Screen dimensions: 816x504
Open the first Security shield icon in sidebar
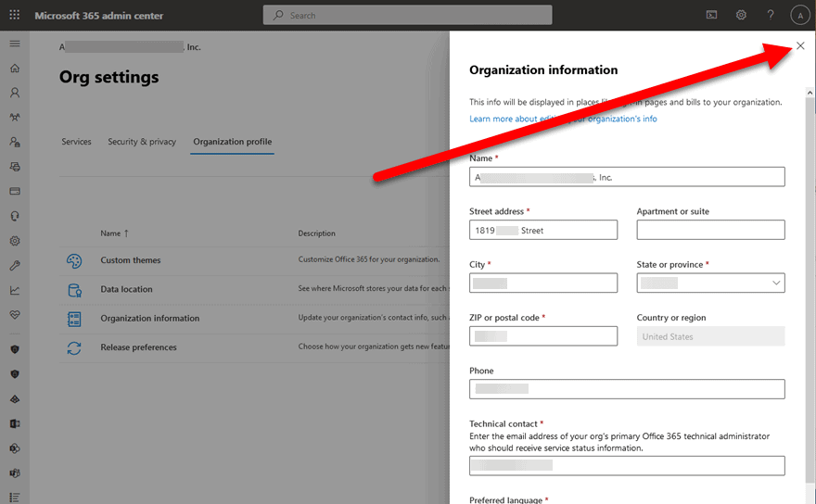[15, 349]
